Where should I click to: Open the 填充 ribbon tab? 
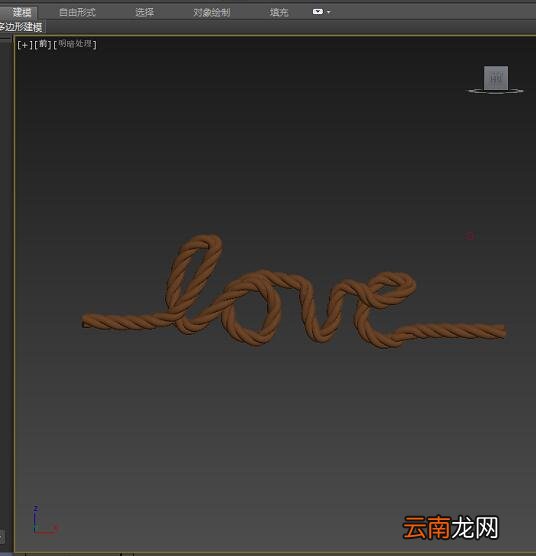(x=279, y=12)
